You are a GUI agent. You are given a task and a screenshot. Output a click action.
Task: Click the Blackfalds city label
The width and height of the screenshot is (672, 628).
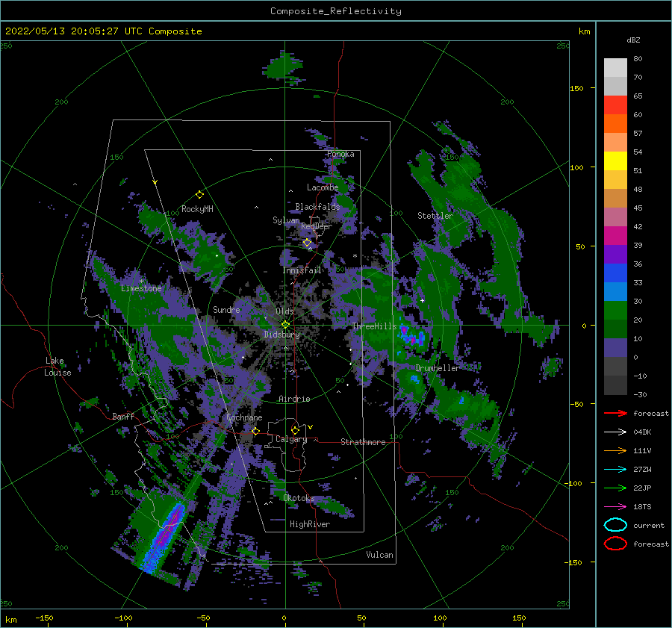317,207
